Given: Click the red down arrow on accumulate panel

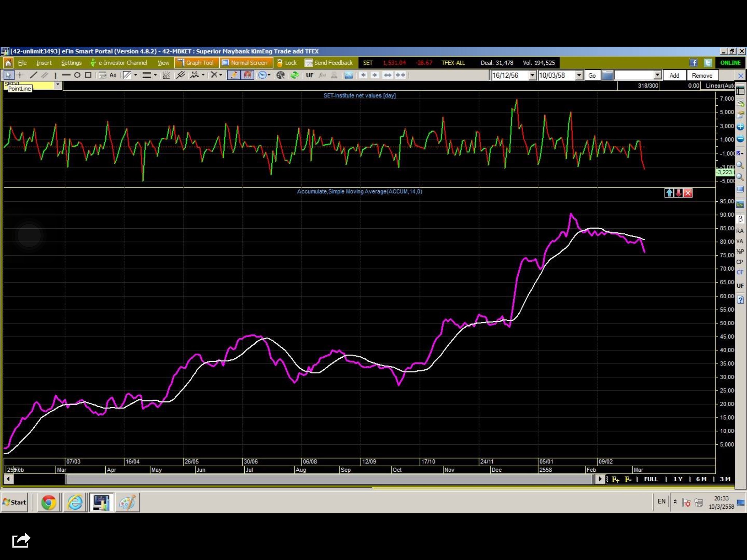Looking at the screenshot, I should [x=678, y=193].
